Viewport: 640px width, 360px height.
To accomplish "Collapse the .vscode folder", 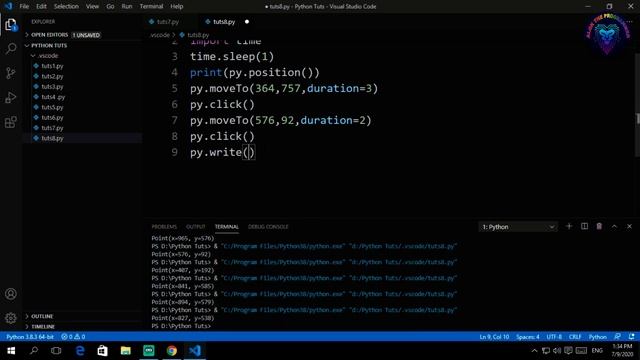I will pos(48,56).
